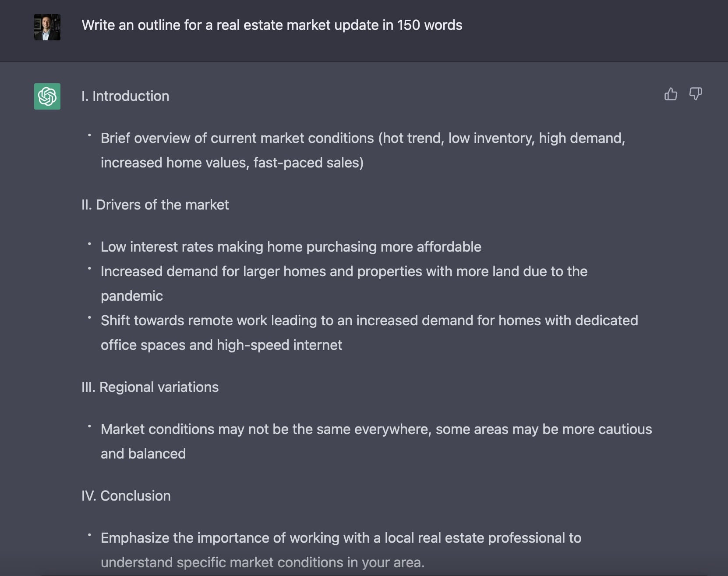The image size is (728, 576).
Task: Click the 'I. Introduction' heading
Action: point(125,96)
